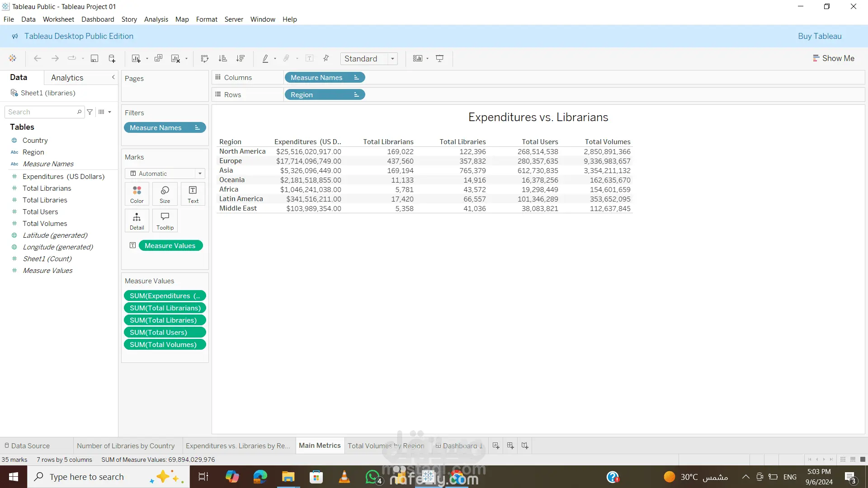Image resolution: width=868 pixels, height=488 pixels.
Task: Add a new dashboard tab icon
Action: coord(510,446)
